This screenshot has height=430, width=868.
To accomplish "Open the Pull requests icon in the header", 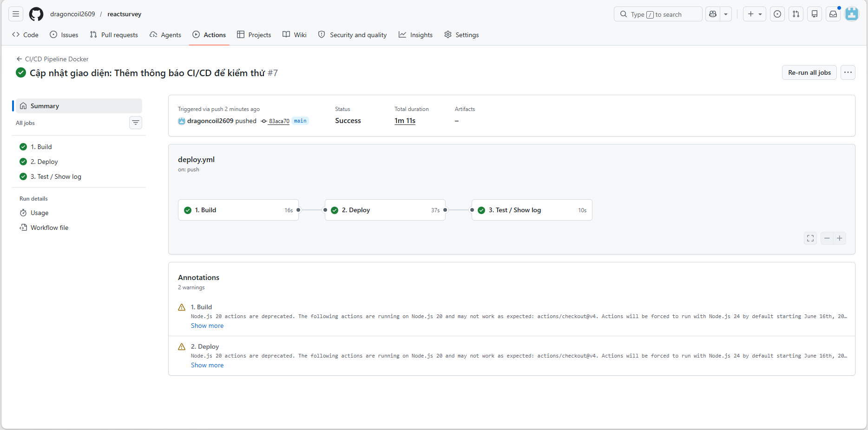I will pos(796,14).
